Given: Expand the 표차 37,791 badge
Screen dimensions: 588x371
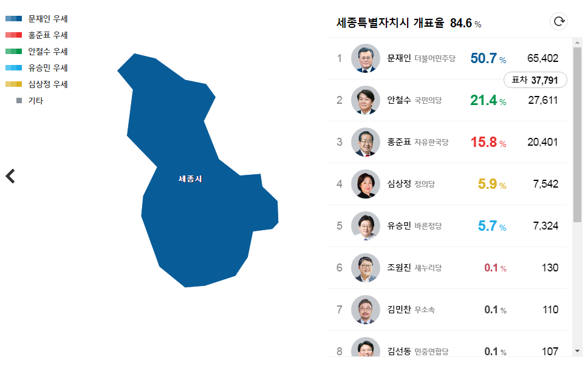Looking at the screenshot, I should click(x=535, y=80).
